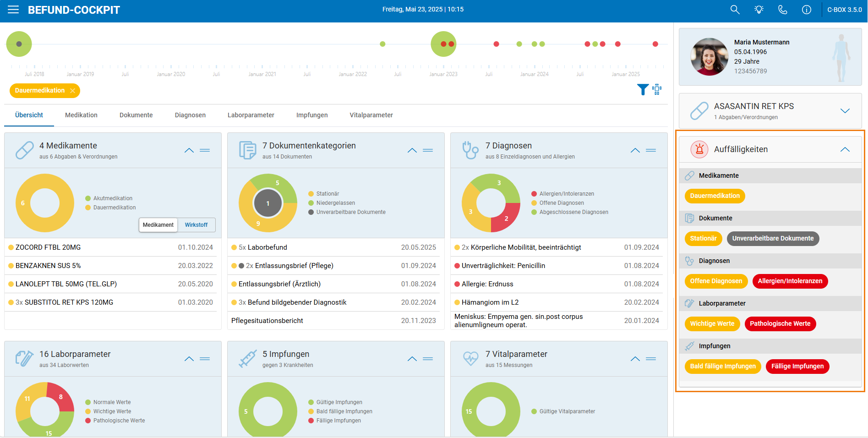Open the info icon in header

click(x=807, y=10)
